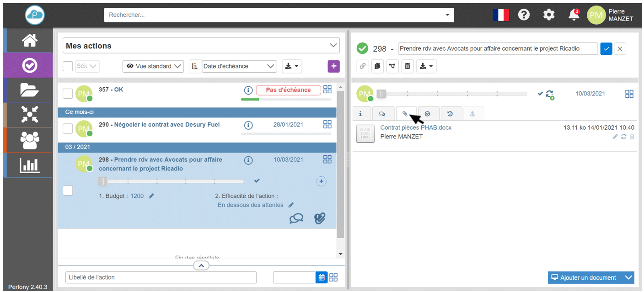
Task: Tick the checkbox for action 357 OK
Action: pos(68,93)
